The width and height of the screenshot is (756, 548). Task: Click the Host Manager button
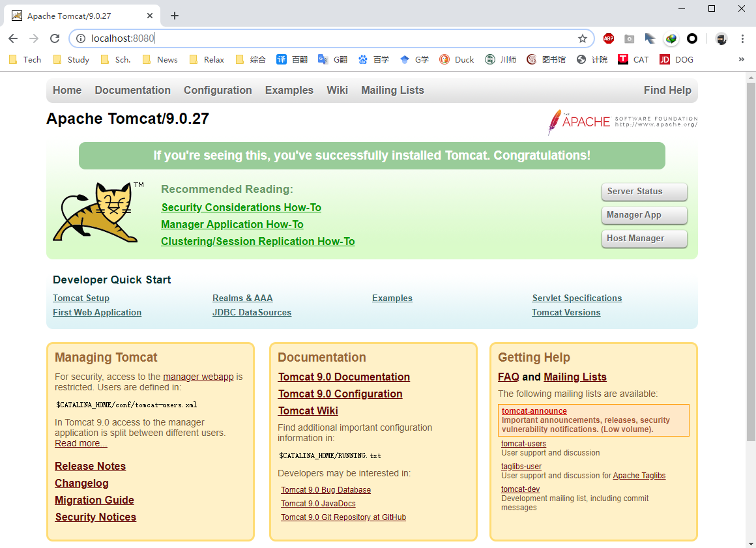pos(644,238)
